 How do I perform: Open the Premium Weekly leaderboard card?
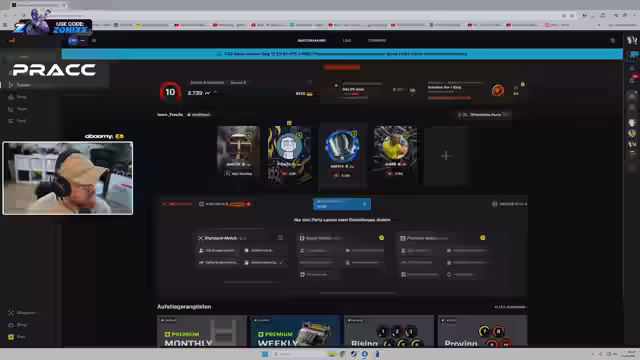tap(296, 331)
